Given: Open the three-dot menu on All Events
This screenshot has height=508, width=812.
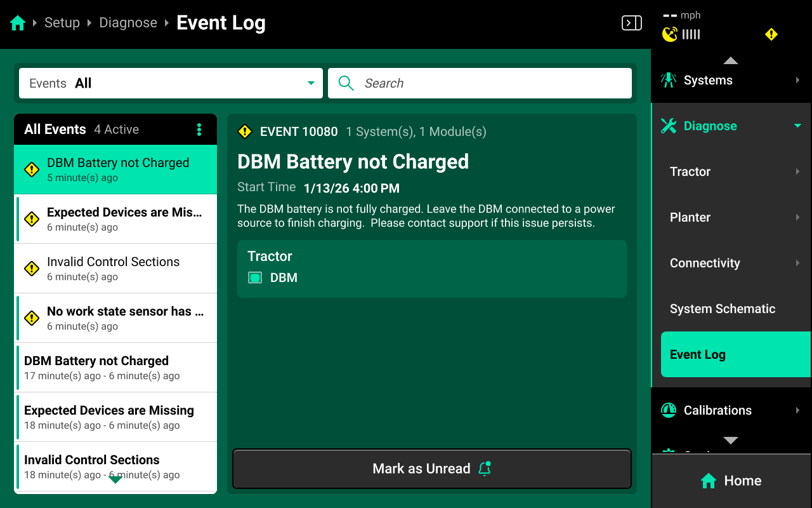Looking at the screenshot, I should point(199,130).
